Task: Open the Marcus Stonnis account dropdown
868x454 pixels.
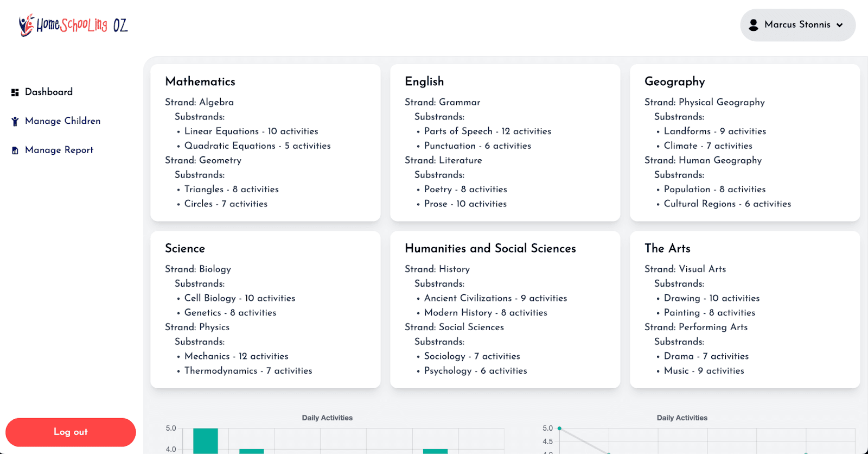Action: [x=797, y=24]
